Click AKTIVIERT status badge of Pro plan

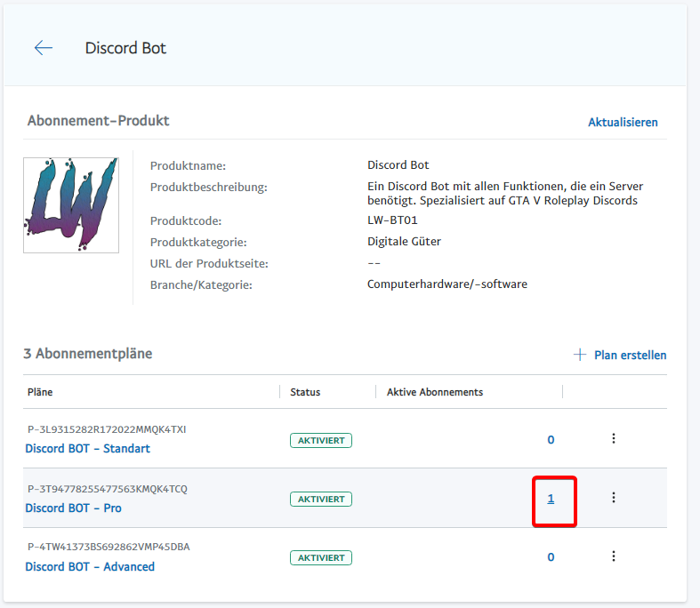320,500
